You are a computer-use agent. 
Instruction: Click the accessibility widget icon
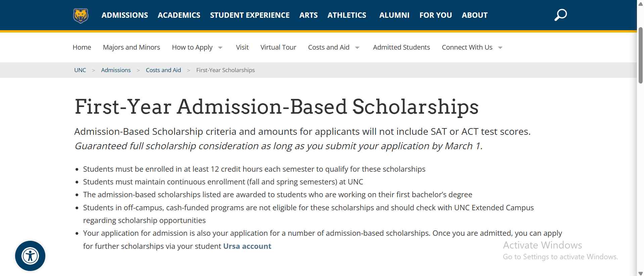coord(30,256)
